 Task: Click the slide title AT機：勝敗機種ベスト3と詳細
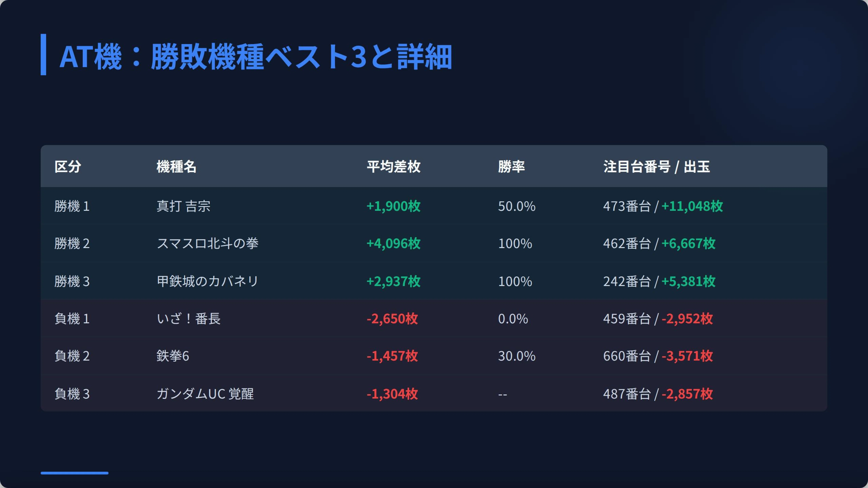(256, 56)
